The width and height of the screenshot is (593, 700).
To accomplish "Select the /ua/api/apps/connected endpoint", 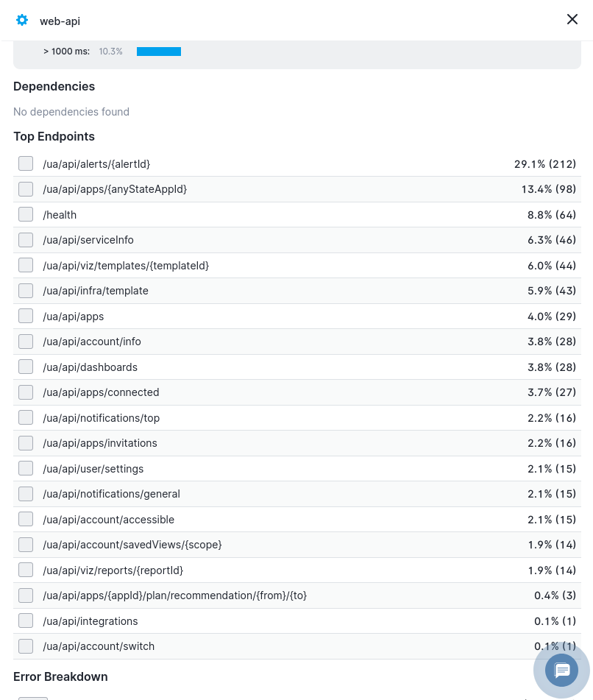I will pyautogui.click(x=101, y=392).
